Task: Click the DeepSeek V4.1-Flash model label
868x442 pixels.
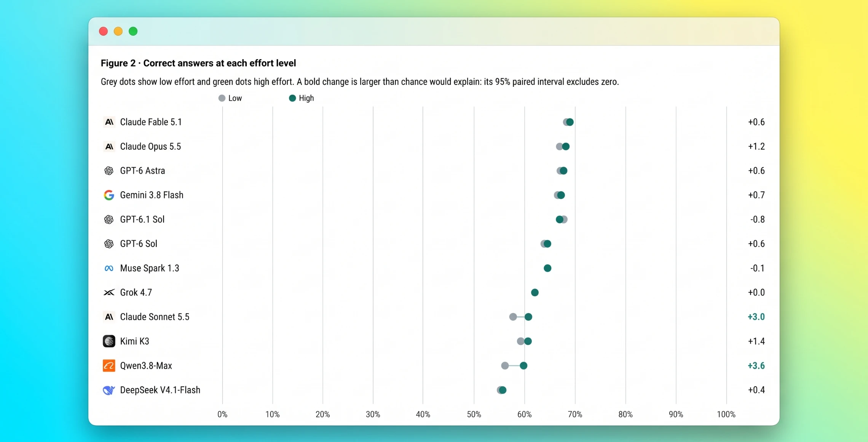Action: click(160, 390)
